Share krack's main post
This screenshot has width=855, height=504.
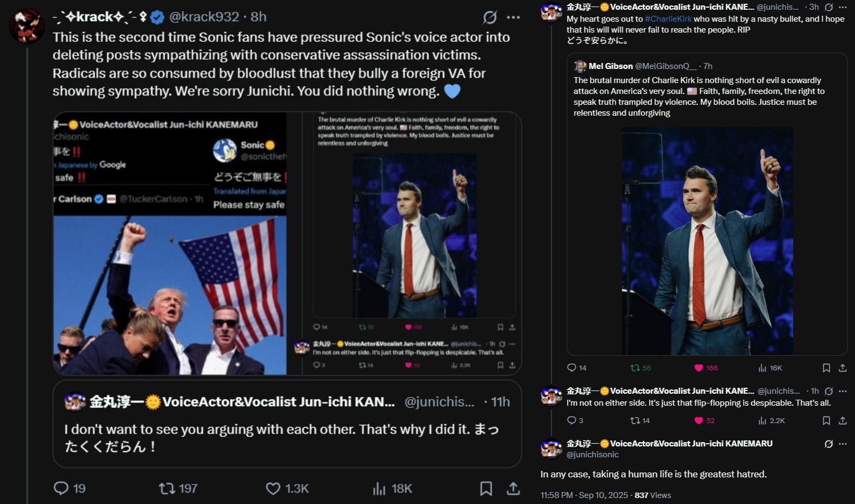[x=513, y=488]
